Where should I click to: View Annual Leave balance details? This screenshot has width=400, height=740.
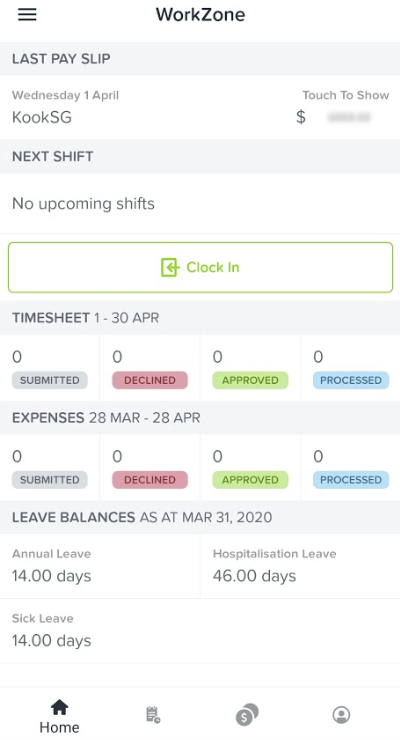100,566
